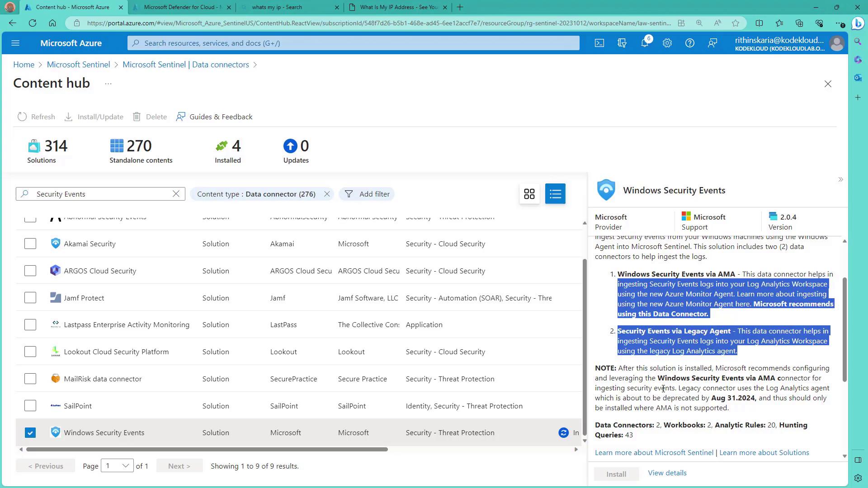Click the Add filter button

pos(367,194)
